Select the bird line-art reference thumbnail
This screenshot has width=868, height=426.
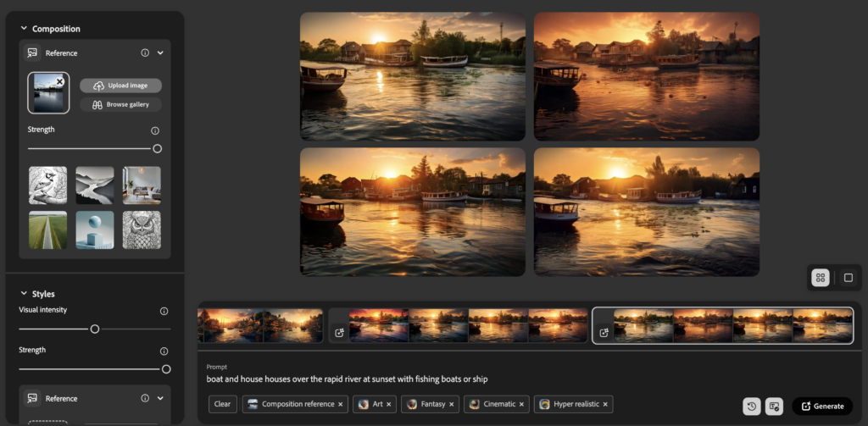pyautogui.click(x=47, y=185)
